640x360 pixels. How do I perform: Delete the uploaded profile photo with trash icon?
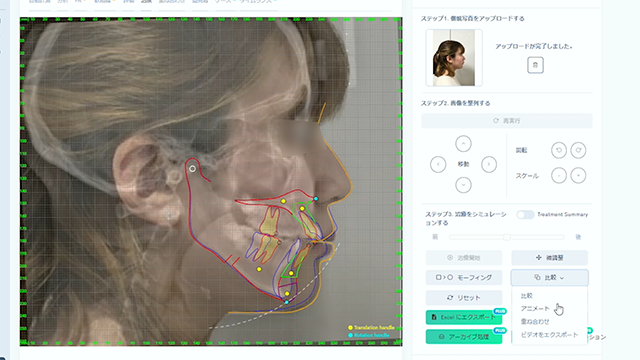[x=535, y=65]
